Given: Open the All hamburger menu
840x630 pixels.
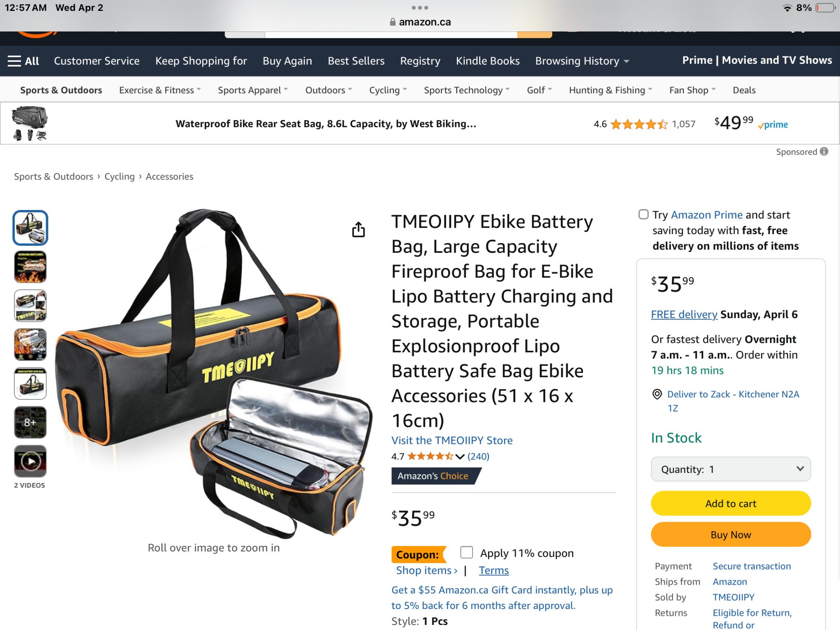Looking at the screenshot, I should [24, 61].
